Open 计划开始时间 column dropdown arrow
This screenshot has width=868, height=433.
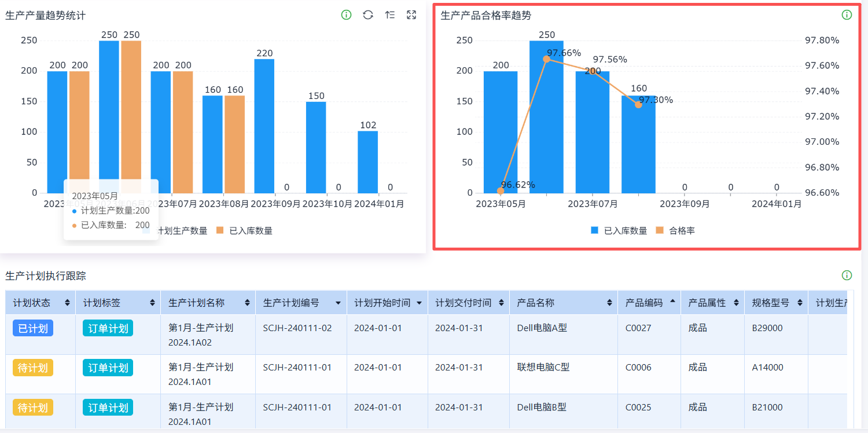(x=419, y=303)
